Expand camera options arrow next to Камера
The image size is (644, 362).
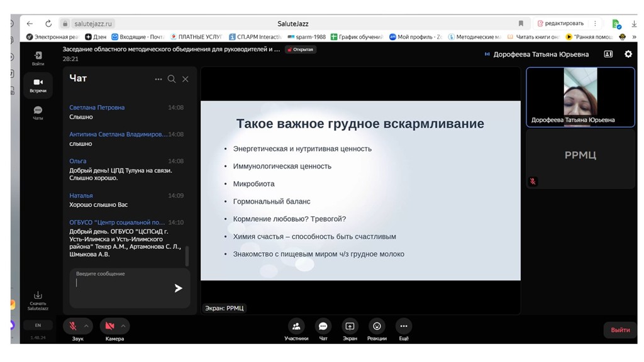coord(123,326)
